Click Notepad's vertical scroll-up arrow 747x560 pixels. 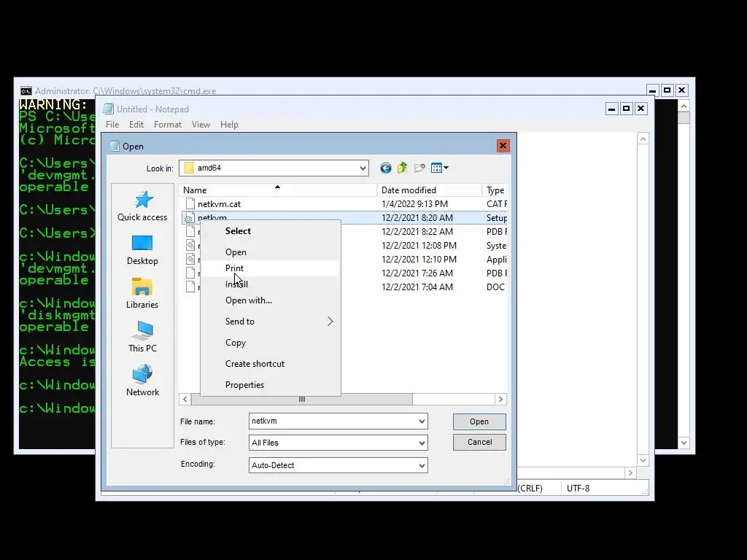click(643, 139)
